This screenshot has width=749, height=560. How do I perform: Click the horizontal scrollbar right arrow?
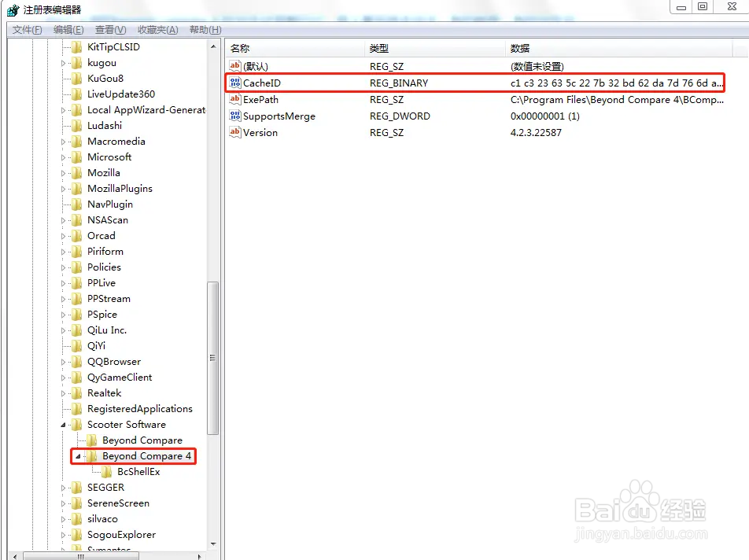click(x=200, y=556)
